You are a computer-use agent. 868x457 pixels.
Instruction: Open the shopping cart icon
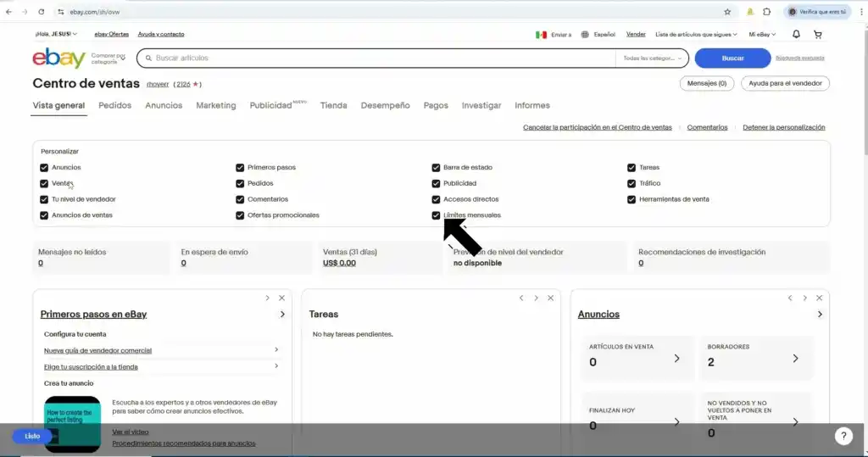[818, 35]
